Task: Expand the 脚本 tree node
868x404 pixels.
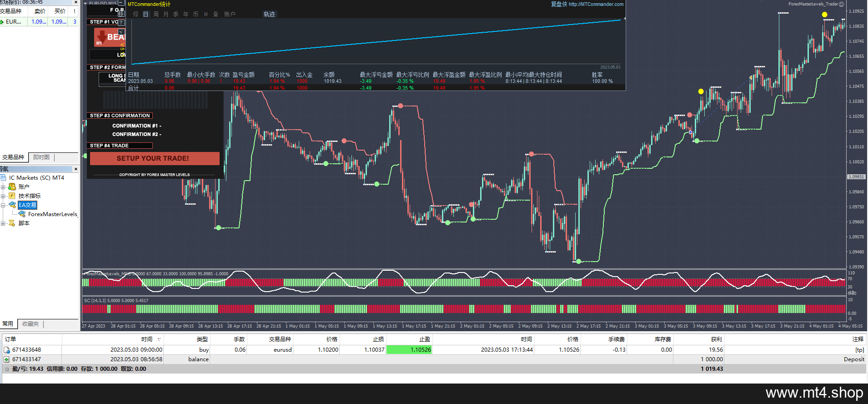Action: 3,223
